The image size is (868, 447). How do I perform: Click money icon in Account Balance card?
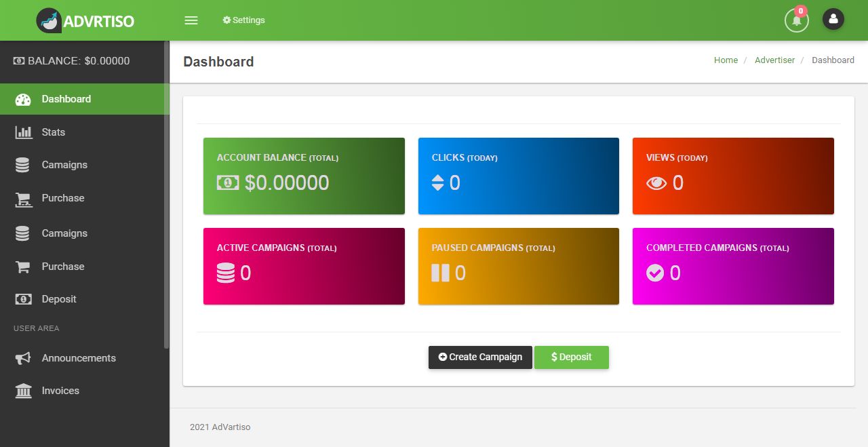(x=228, y=182)
